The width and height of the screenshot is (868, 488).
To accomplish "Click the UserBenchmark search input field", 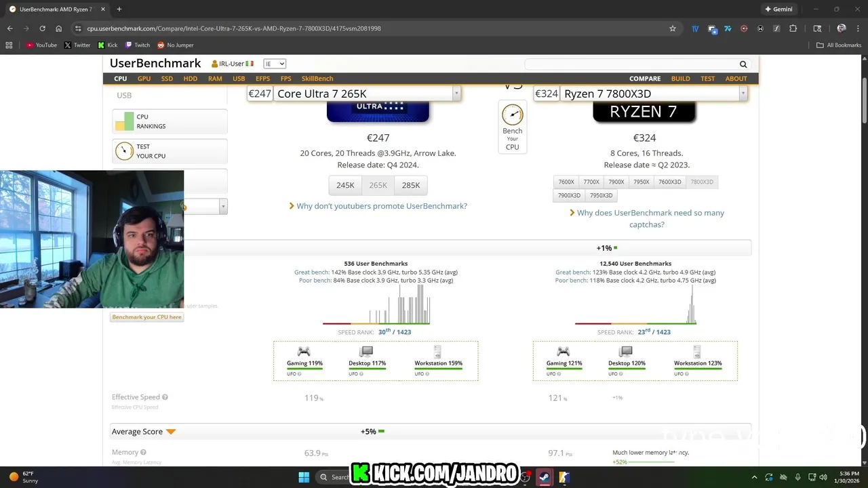I will [x=631, y=64].
